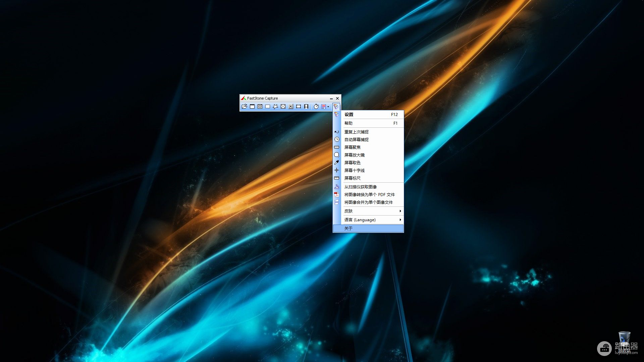Minimize the FastStone Capture window
This screenshot has height=362, width=644.
pyautogui.click(x=331, y=99)
